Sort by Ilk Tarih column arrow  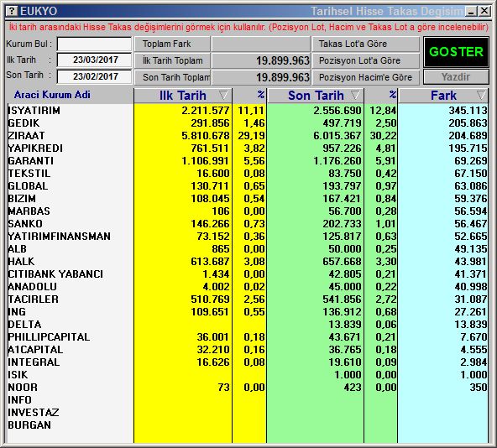(x=223, y=95)
